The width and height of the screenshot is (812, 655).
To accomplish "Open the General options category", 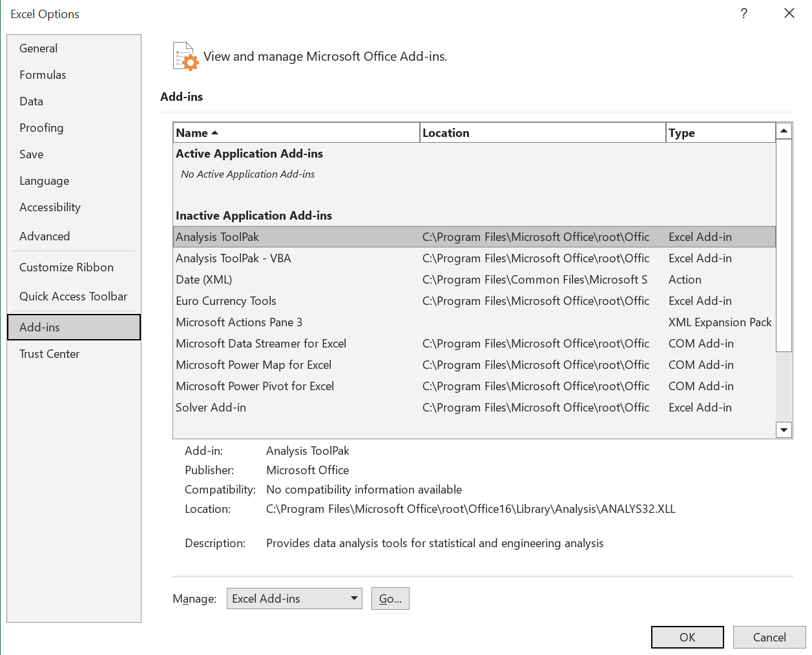I will (x=74, y=48).
